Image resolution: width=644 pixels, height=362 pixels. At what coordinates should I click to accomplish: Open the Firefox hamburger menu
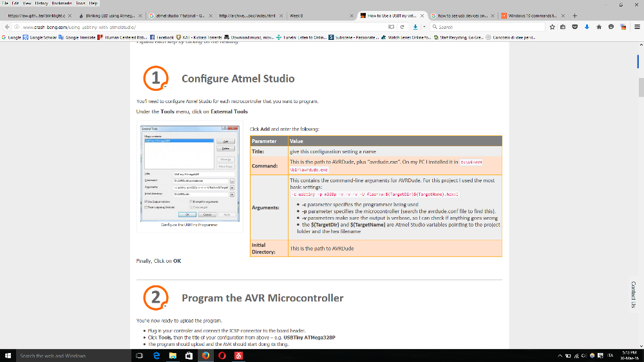tap(637, 26)
